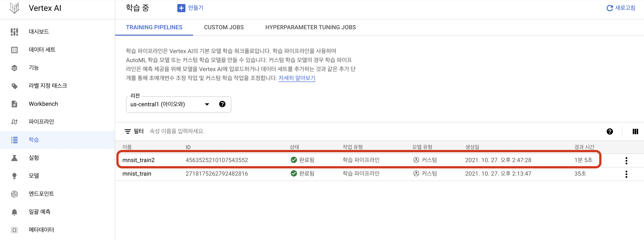Click the filter input 속성 이름을 입력하세요

coord(177,131)
